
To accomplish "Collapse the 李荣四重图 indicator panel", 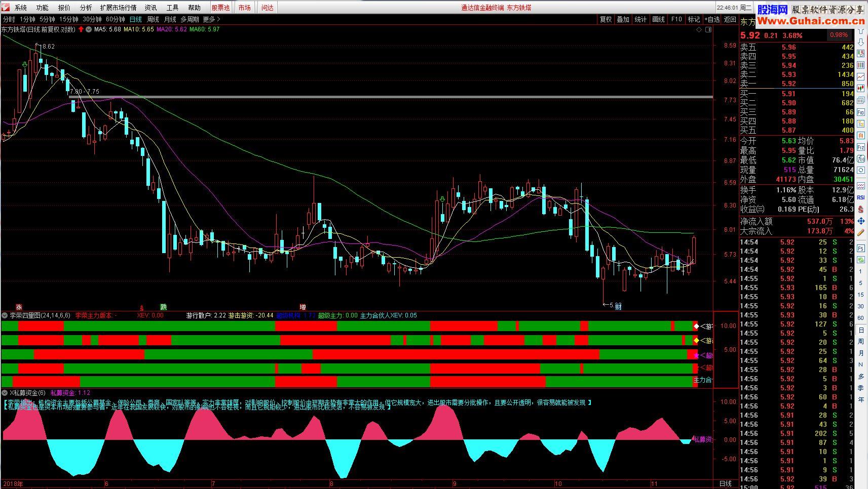I will click(5, 315).
